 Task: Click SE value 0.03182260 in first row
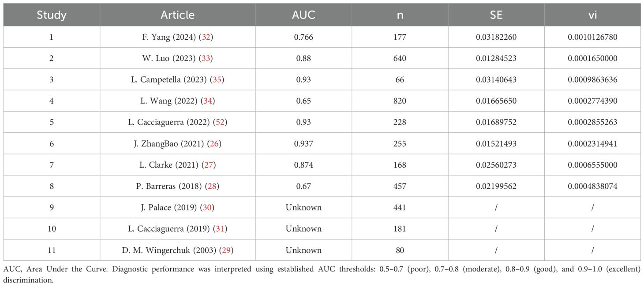click(496, 37)
